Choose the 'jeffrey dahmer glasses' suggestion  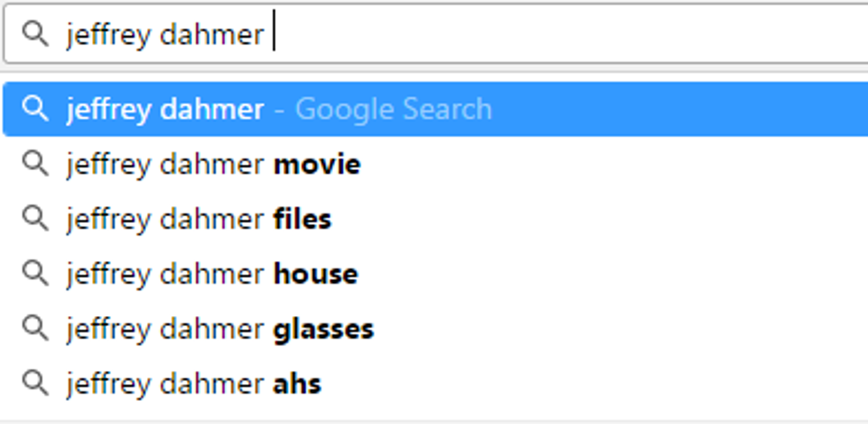tap(220, 329)
